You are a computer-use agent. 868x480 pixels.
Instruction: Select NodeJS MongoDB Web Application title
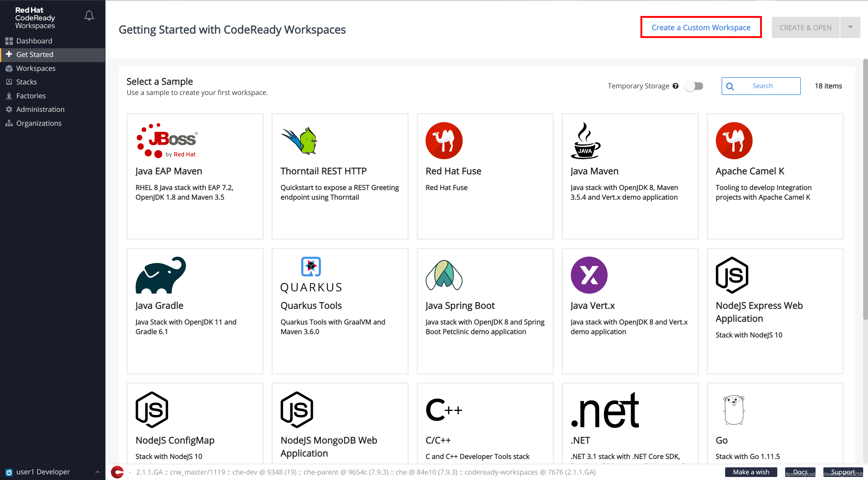click(x=329, y=447)
